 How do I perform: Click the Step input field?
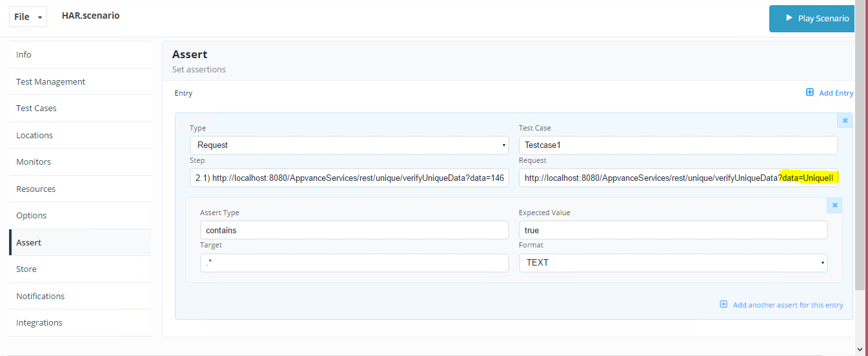349,177
